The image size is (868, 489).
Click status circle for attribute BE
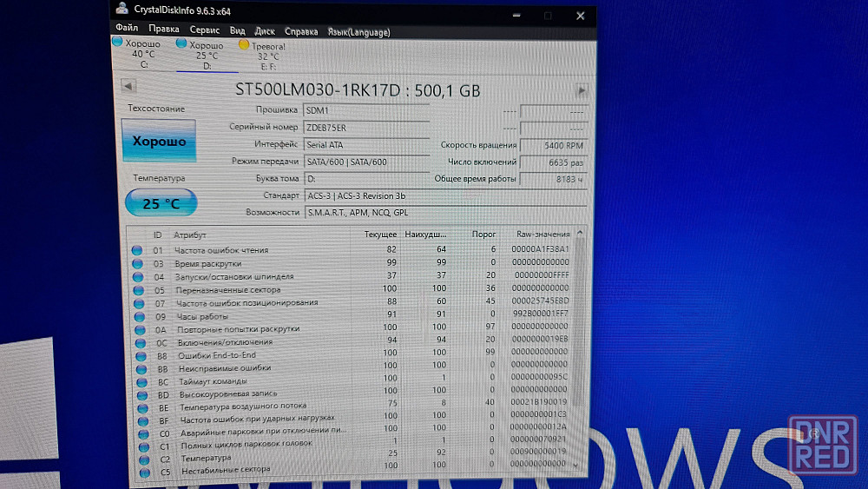point(143,408)
